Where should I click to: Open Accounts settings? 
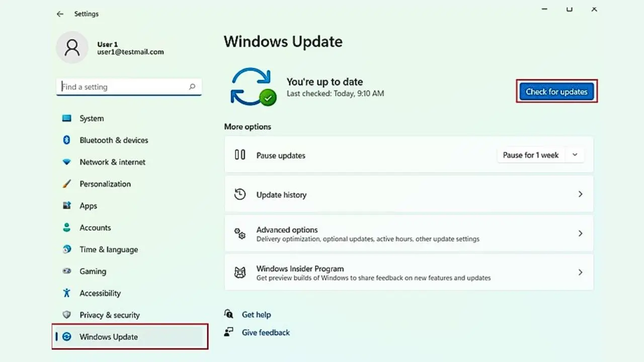tap(129, 228)
